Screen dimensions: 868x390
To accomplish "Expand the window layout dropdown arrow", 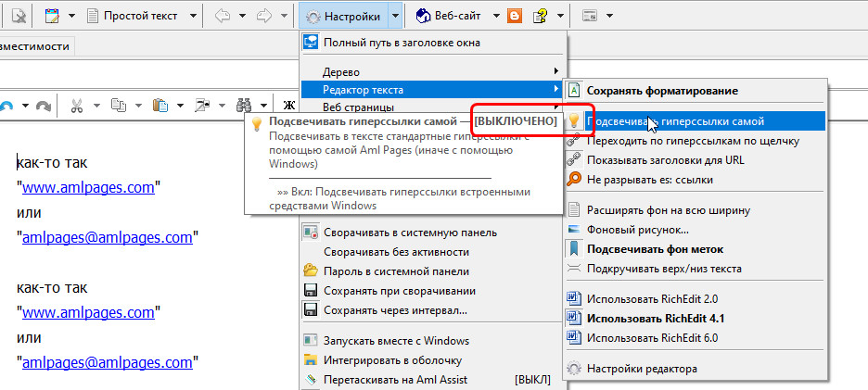I will pyautogui.click(x=609, y=16).
